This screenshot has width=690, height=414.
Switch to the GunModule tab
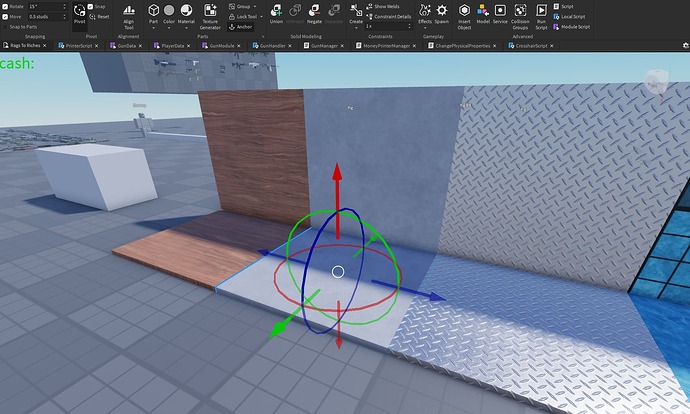coord(221,46)
